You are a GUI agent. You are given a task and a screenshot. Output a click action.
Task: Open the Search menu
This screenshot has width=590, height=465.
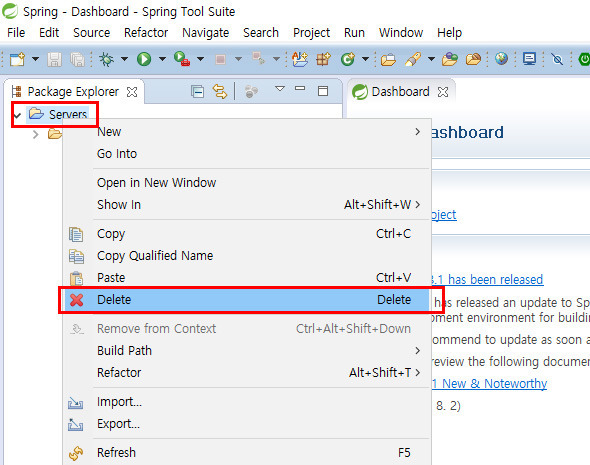pos(261,33)
